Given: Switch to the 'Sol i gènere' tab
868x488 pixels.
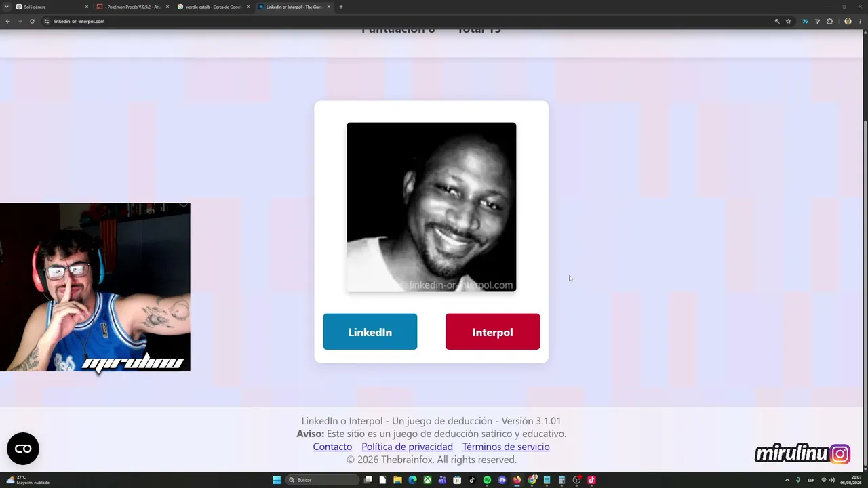Looking at the screenshot, I should (x=52, y=7).
